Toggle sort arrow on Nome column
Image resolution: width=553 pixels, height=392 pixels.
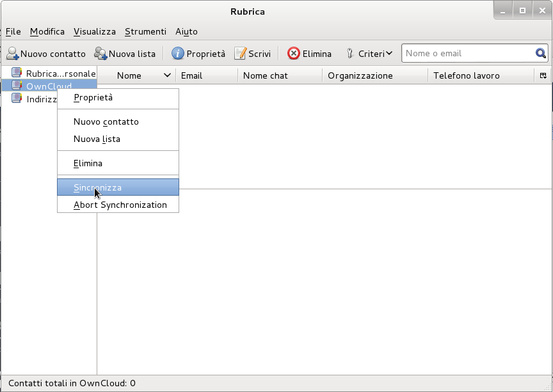point(168,75)
